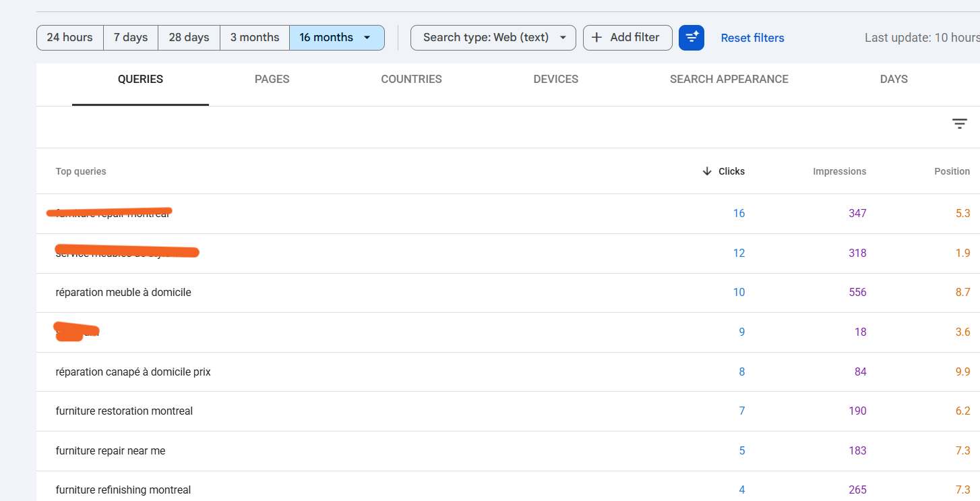Click the Add filter button
Image resolution: width=980 pixels, height=501 pixels.
627,38
